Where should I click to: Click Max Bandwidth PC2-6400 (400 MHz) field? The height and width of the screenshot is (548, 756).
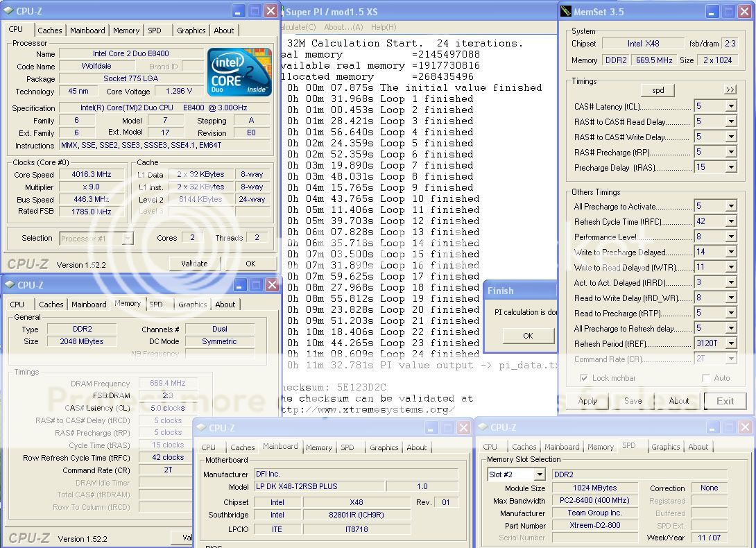click(595, 500)
